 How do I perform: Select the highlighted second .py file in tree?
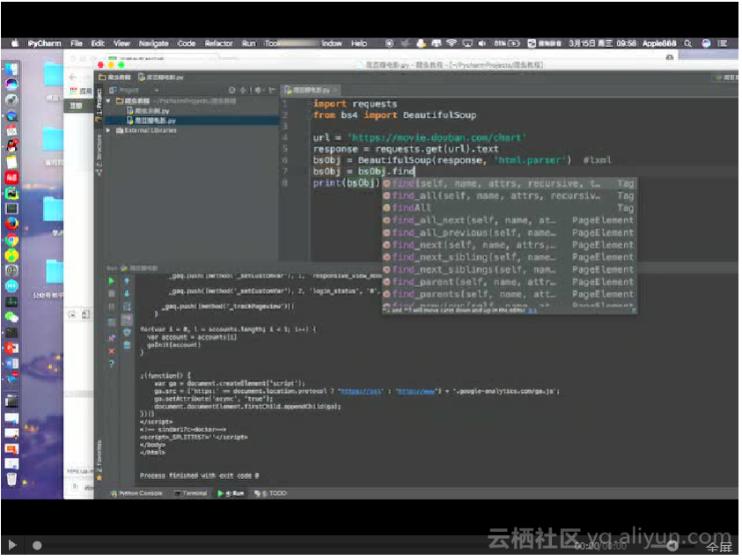[151, 122]
